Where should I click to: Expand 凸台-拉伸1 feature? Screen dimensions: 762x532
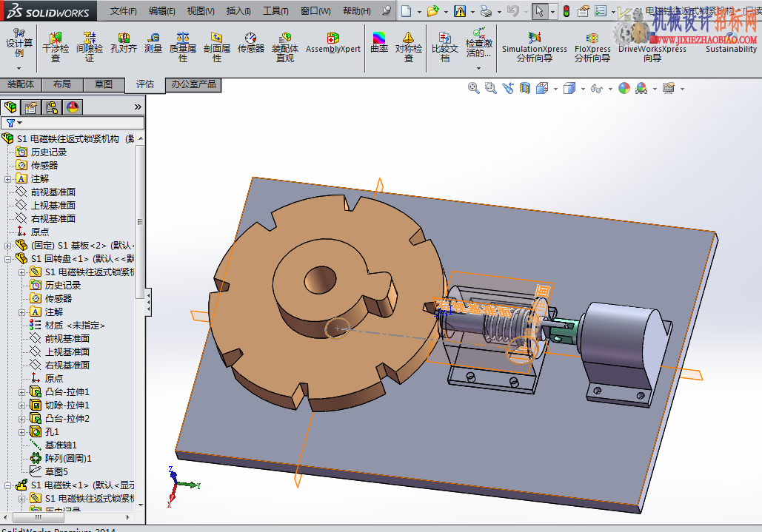(22, 392)
